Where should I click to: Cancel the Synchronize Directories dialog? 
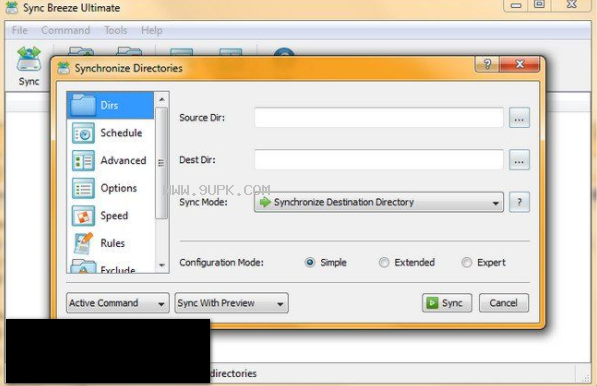[504, 303]
